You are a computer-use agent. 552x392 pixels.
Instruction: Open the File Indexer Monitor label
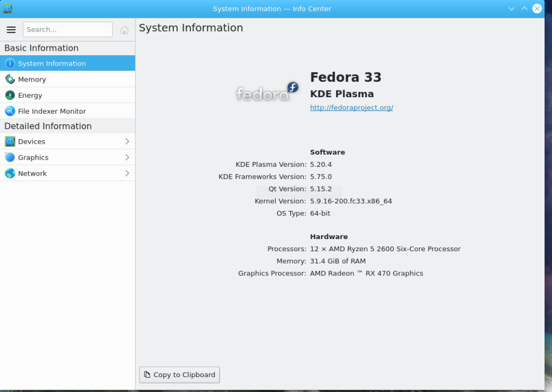click(52, 112)
